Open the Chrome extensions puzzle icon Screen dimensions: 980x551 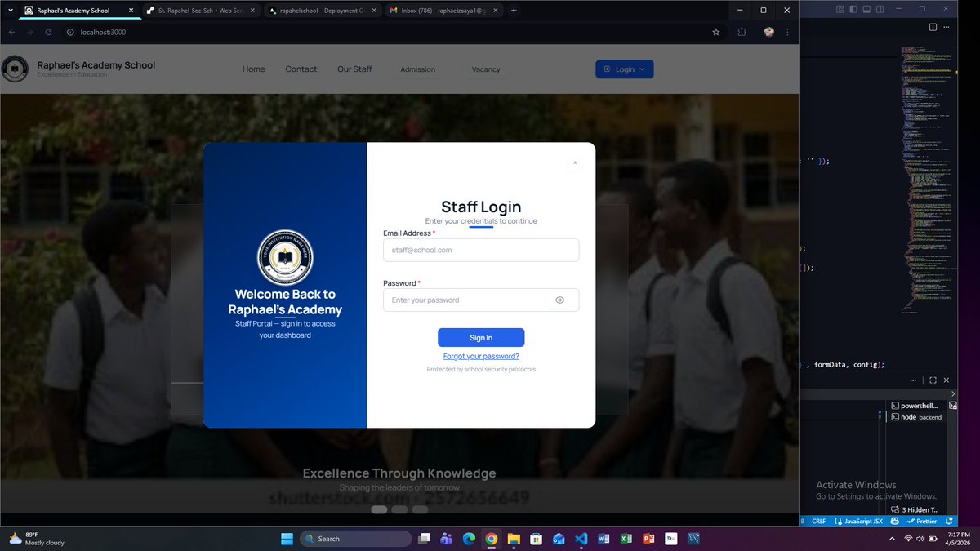(742, 32)
